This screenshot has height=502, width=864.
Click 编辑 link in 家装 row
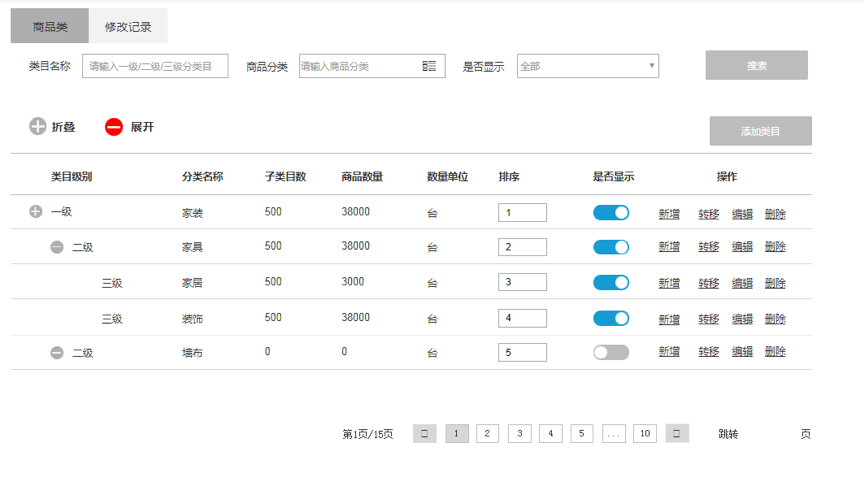[x=742, y=214]
